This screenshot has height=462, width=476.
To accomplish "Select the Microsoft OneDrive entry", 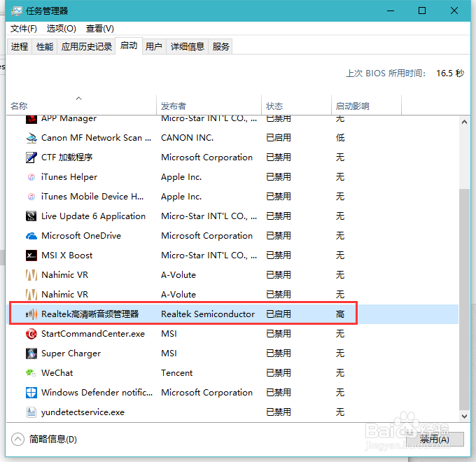I will [x=81, y=236].
